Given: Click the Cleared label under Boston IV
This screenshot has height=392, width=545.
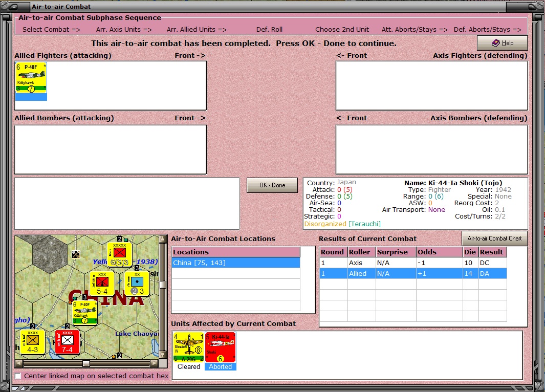Looking at the screenshot, I should (189, 366).
